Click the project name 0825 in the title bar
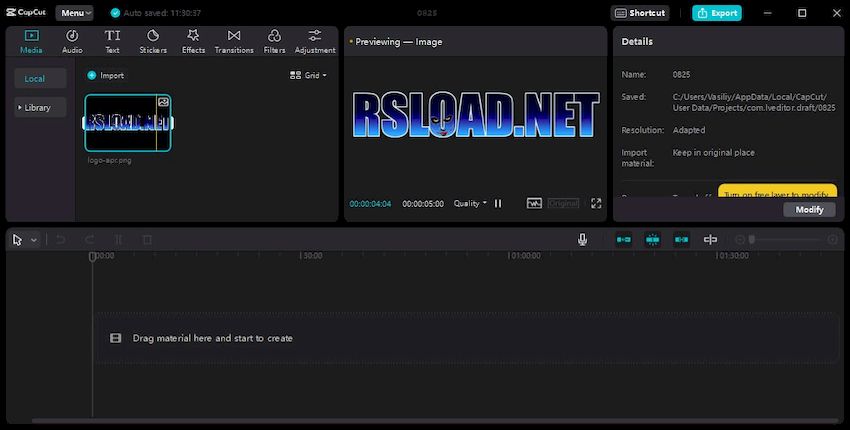Image resolution: width=850 pixels, height=430 pixels. 427,13
